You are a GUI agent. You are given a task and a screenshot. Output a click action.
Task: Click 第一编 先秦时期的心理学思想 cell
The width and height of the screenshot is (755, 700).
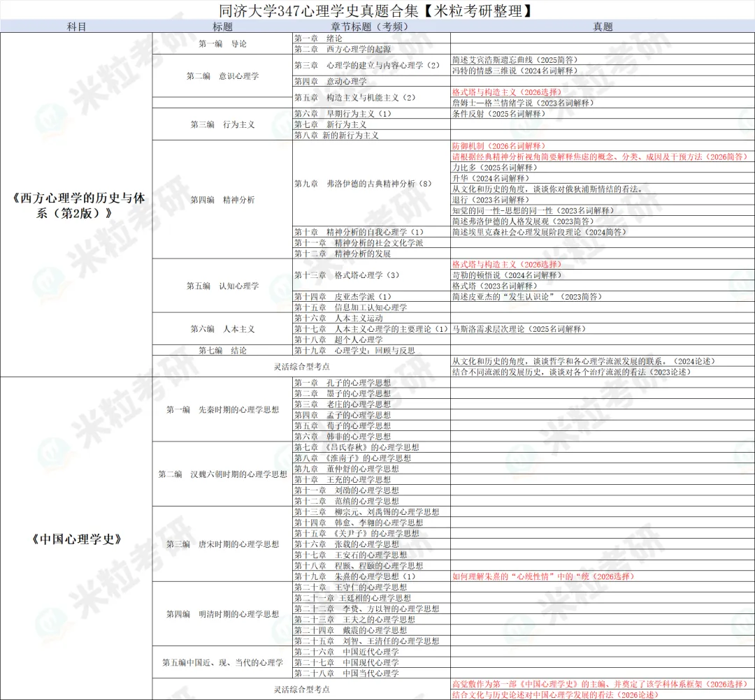[x=222, y=409]
